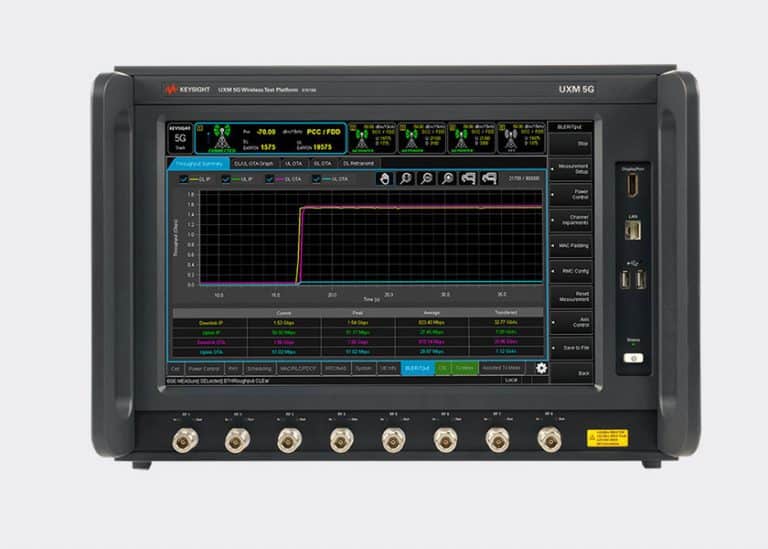Click the Uplink IP row label
Viewport: 768px width, 549px height.
[211, 333]
